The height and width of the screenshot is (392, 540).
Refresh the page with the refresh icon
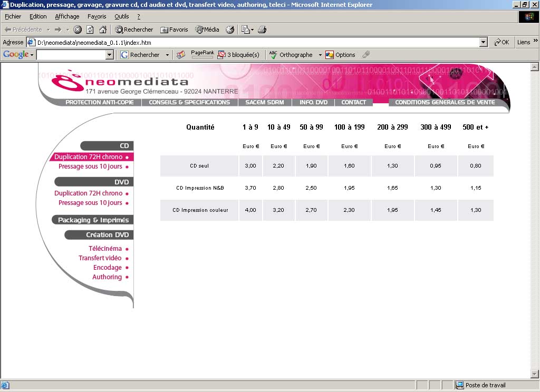tap(90, 30)
